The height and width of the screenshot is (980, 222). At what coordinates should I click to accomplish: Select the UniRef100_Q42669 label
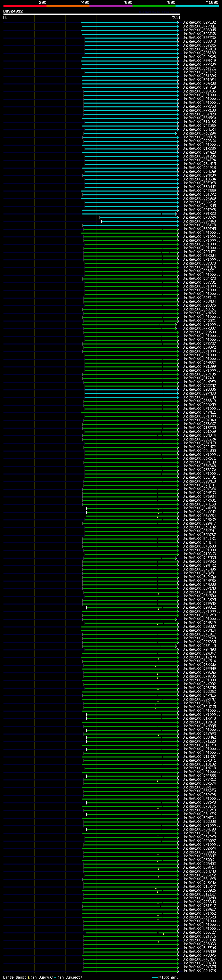199,191
